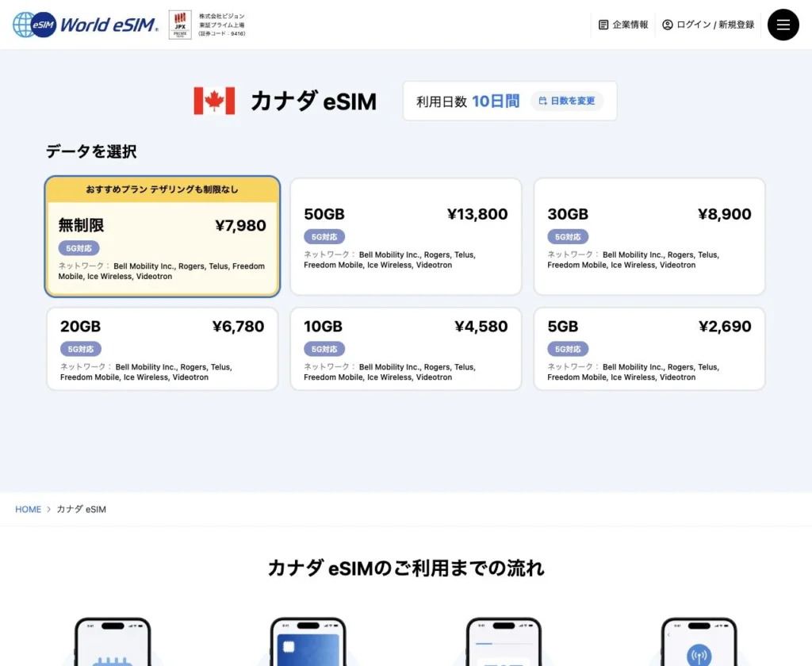
Task: Click the 株式会社ビジョン company text
Action: point(222,16)
